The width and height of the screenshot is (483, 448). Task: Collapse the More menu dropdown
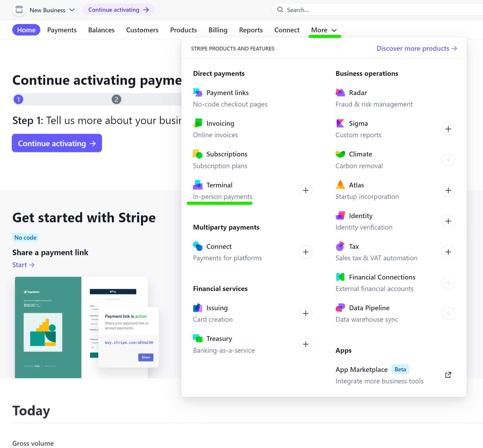tap(324, 30)
